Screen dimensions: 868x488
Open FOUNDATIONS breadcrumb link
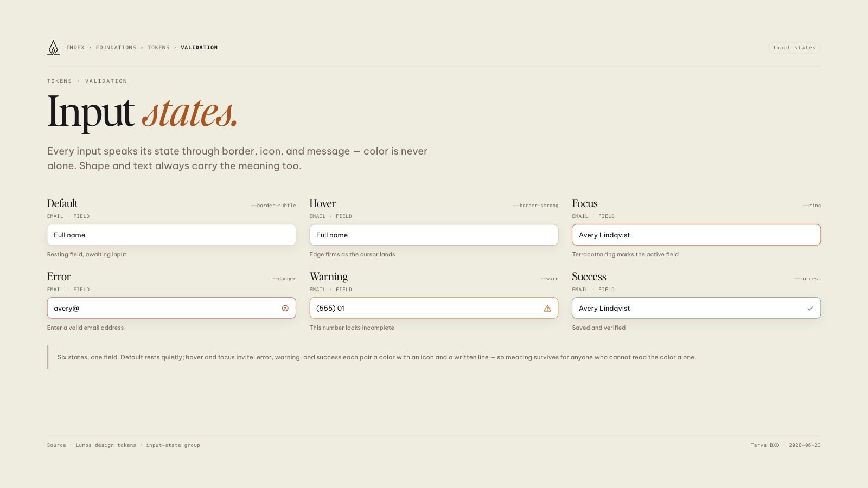click(116, 48)
